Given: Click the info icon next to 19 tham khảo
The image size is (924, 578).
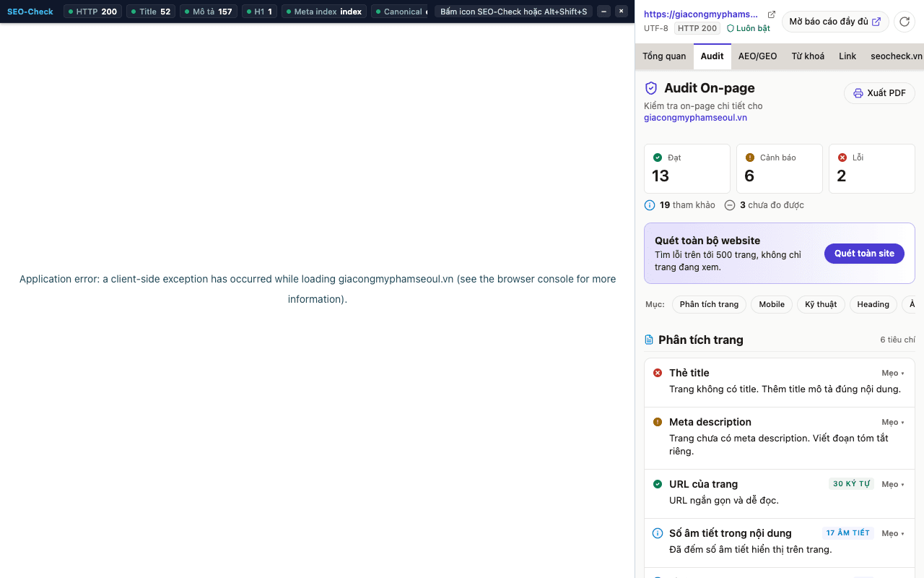Looking at the screenshot, I should [x=650, y=205].
